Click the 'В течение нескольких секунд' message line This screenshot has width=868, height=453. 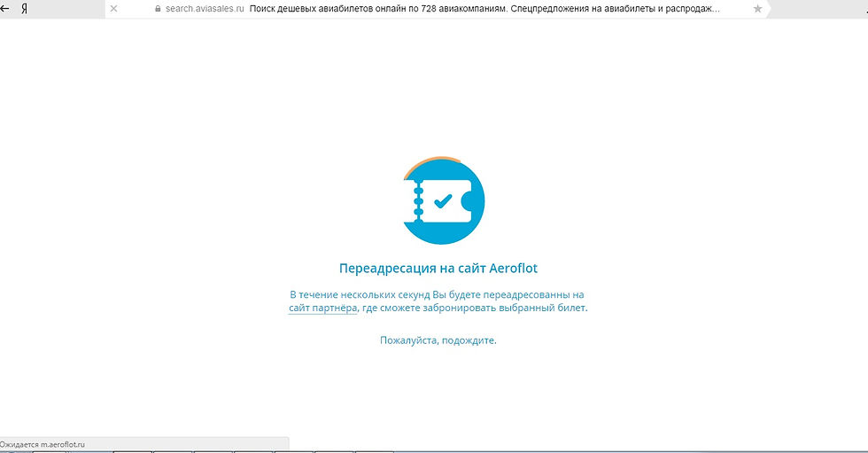click(x=437, y=294)
